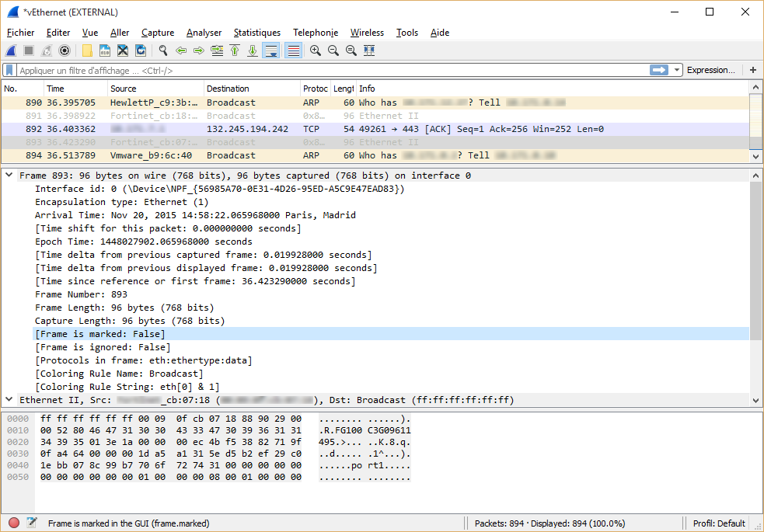Open the Editer menu

coord(58,33)
